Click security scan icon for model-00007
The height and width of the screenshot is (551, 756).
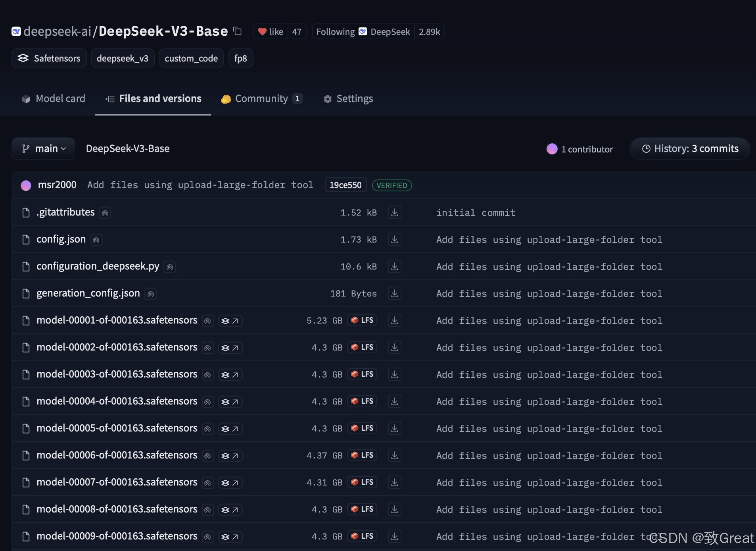click(208, 483)
